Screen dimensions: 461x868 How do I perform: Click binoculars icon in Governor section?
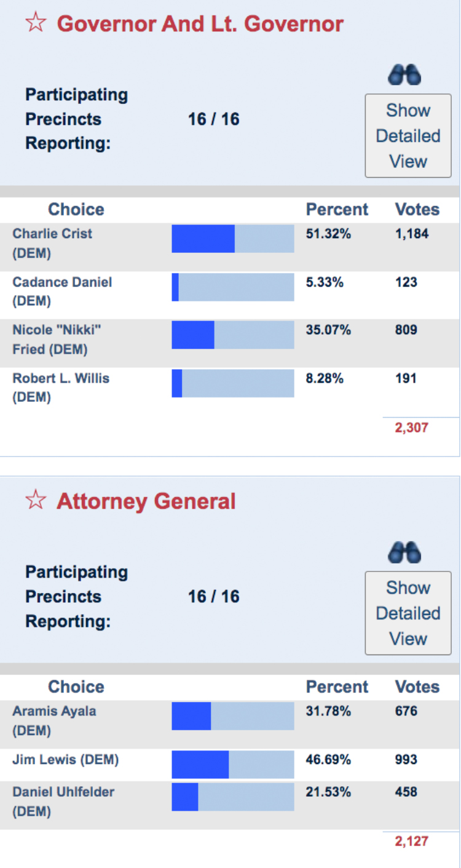[404, 75]
